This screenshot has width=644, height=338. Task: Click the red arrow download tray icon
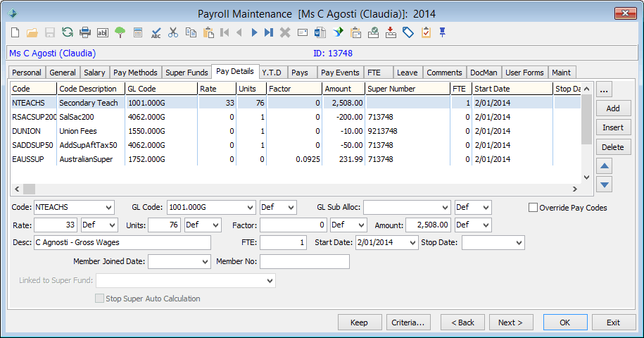pyautogui.click(x=391, y=32)
